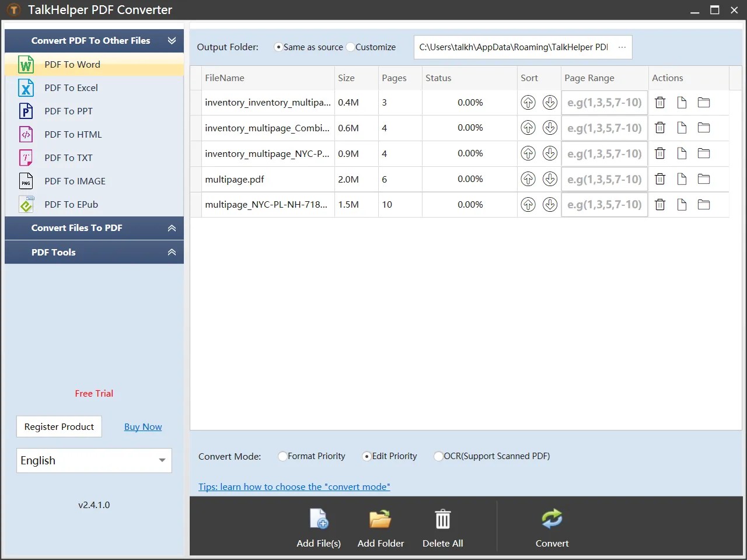The height and width of the screenshot is (560, 747).
Task: Open the PDF To Excel converter
Action: pos(71,87)
